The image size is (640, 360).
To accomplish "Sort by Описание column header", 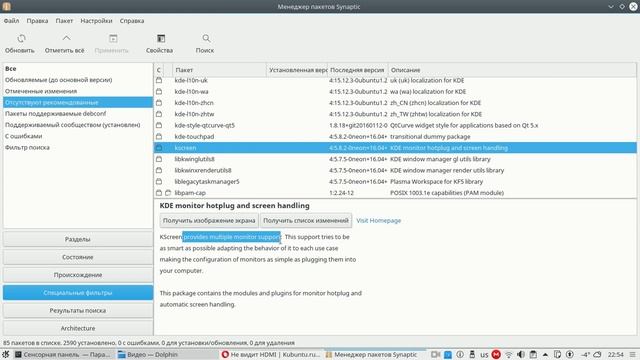I will (x=512, y=70).
